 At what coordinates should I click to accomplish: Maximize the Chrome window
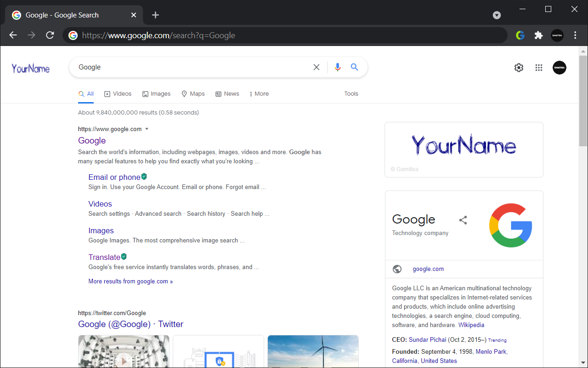(548, 9)
